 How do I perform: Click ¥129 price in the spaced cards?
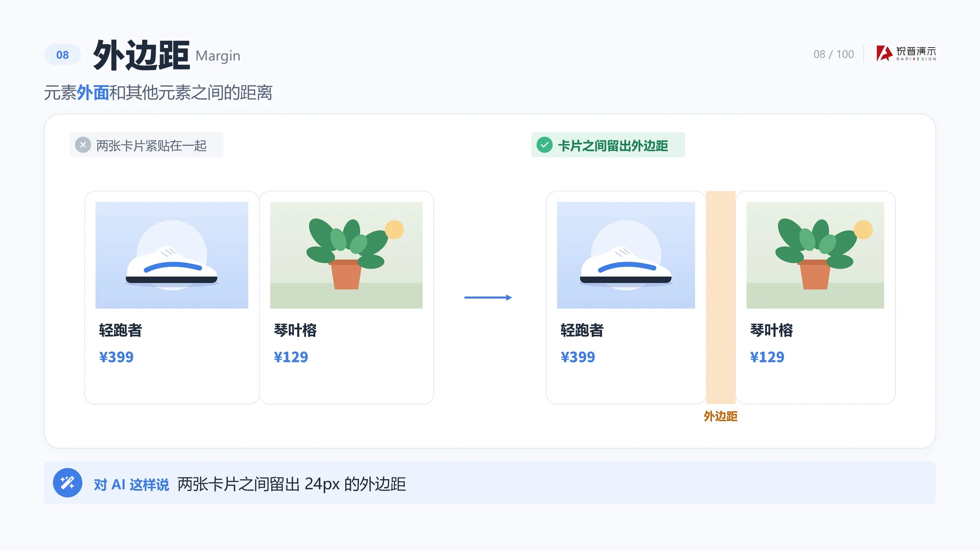click(767, 357)
